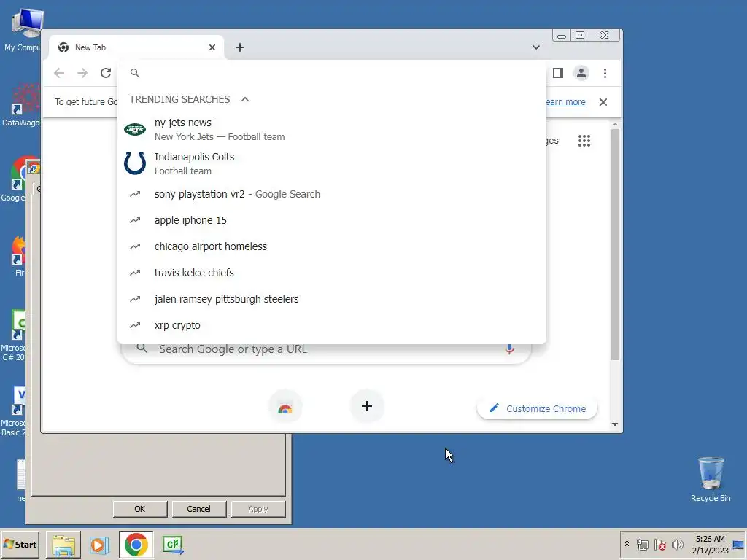
Task: Click Cancel in the background dialog
Action: (198, 509)
